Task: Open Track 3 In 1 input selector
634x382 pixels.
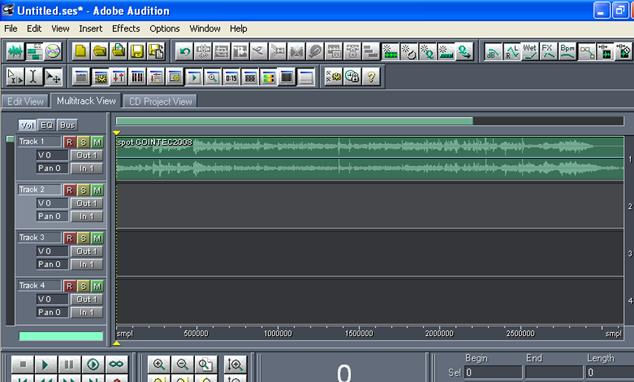Action: tap(87, 264)
